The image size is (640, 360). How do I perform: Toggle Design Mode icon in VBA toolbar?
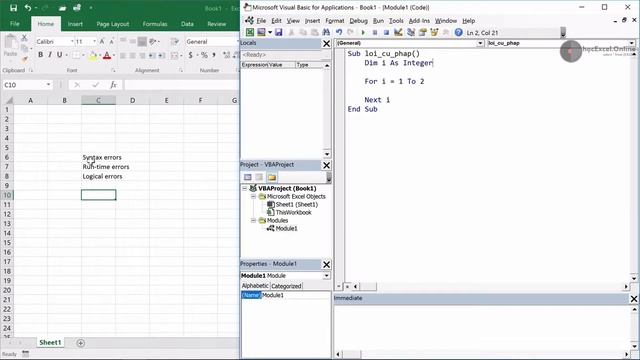coord(398,32)
